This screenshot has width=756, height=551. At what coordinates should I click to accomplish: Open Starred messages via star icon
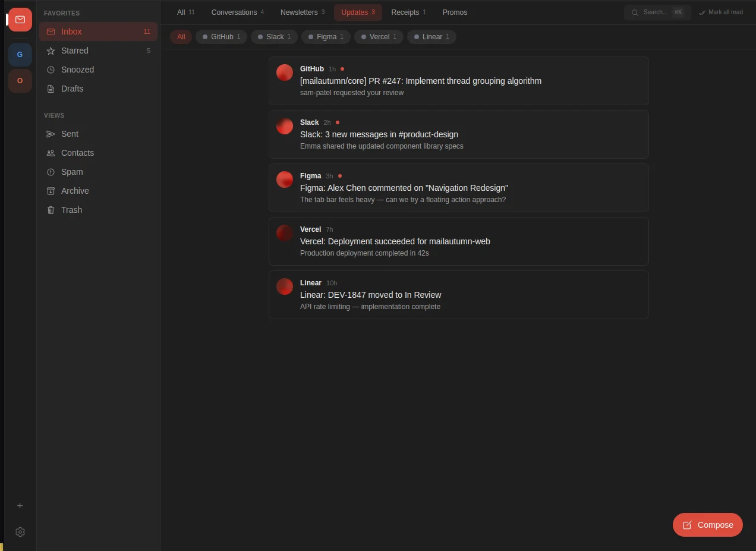(52, 51)
